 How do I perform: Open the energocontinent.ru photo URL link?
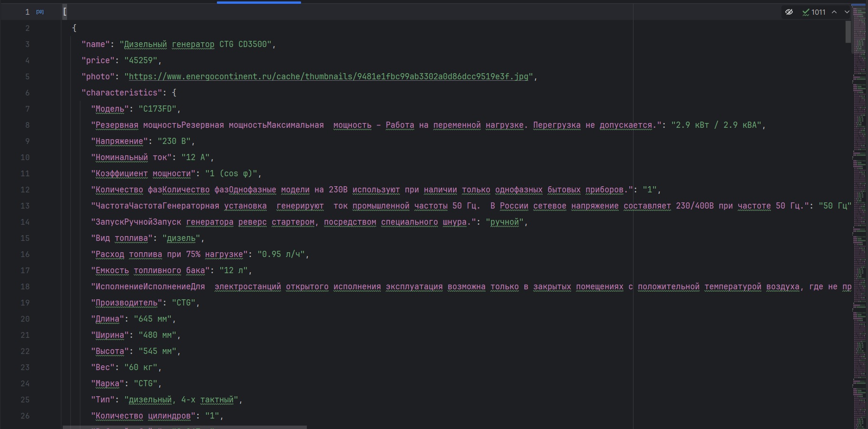(328, 76)
